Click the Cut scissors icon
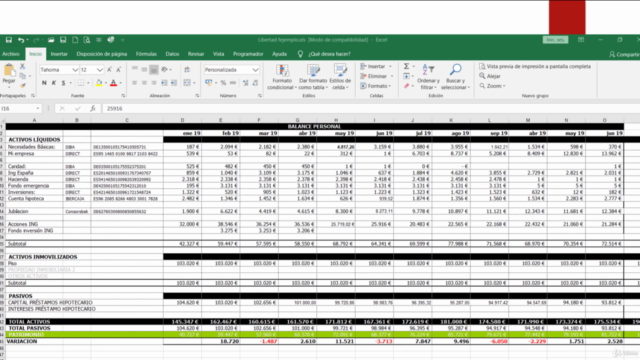This screenshot has width=640, height=360. tap(22, 66)
